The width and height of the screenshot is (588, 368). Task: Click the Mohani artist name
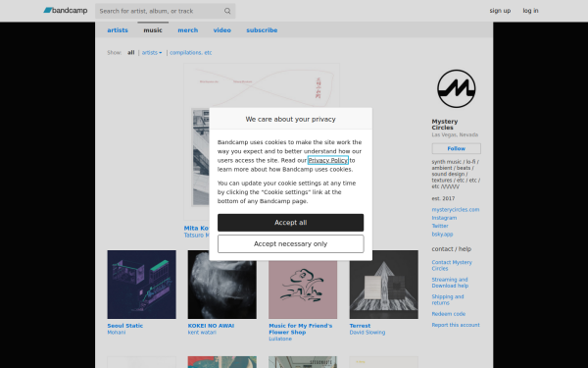tap(117, 333)
